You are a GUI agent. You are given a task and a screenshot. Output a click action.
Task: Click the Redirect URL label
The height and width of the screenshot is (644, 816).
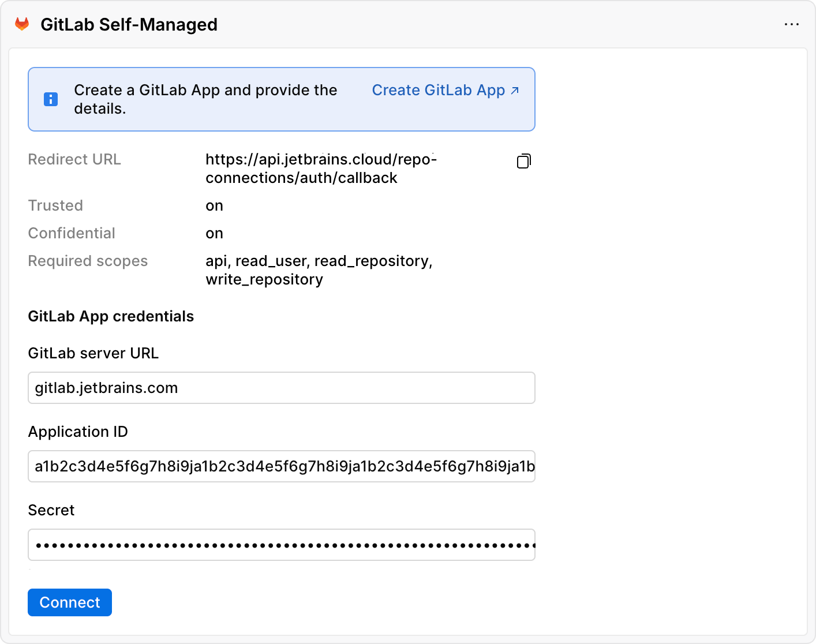coord(74,159)
